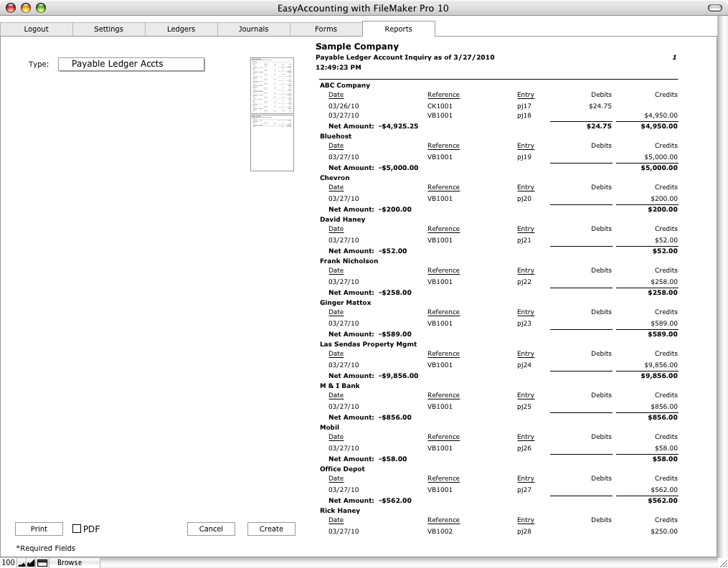Click Net Amount -$4,925.25

[x=373, y=126]
